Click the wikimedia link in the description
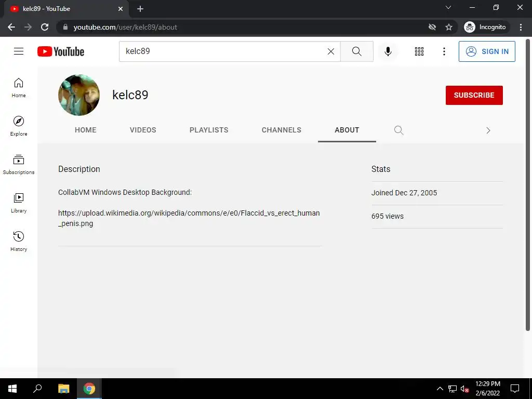 tap(189, 218)
